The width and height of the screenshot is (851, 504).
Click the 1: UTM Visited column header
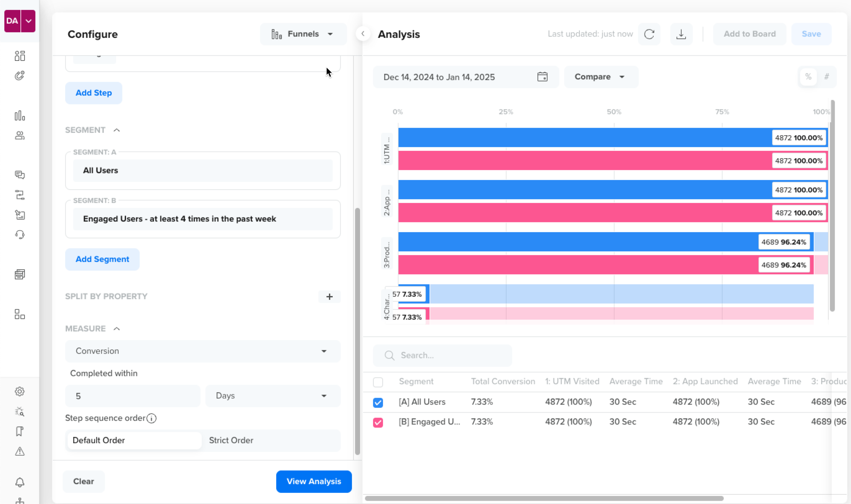coord(572,381)
